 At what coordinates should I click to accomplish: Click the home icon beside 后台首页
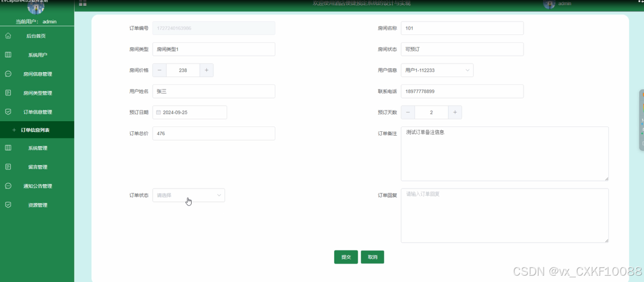tap(8, 36)
